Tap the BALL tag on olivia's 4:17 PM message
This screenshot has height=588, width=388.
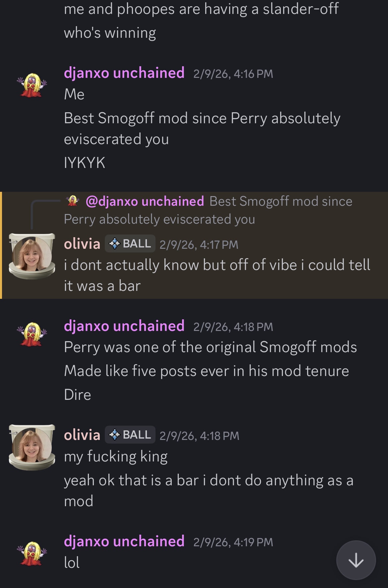pyautogui.click(x=130, y=244)
